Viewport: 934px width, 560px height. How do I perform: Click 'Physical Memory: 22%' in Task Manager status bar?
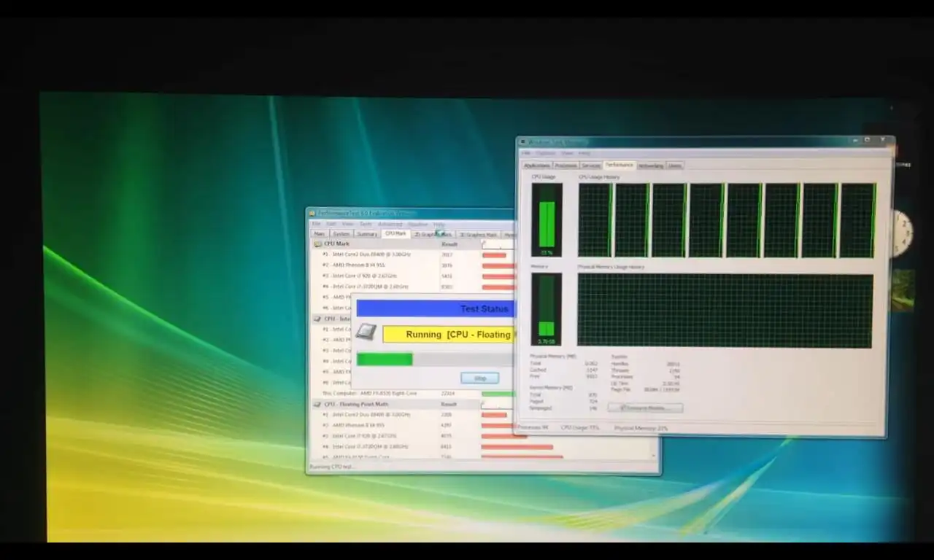[641, 428]
